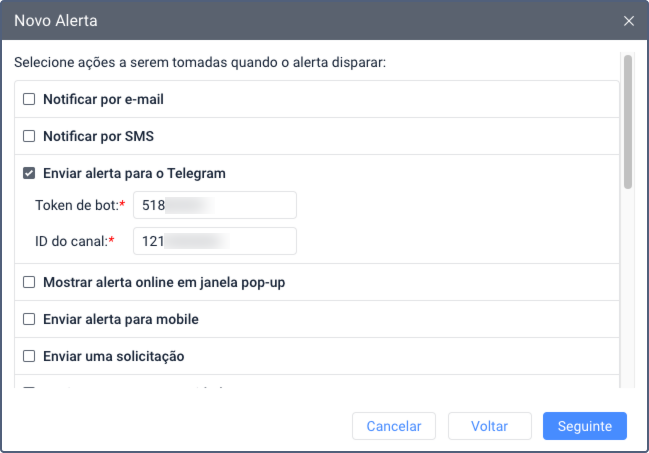Click the Enviar alerta para mobile label text
Screen dimensions: 649x453
pyautogui.click(x=121, y=319)
